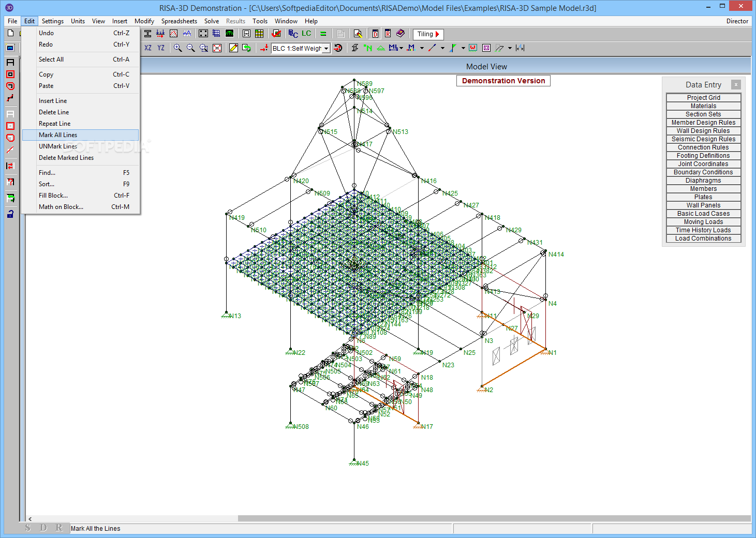
Task: Click the black green diagram display icon
Action: click(229, 34)
